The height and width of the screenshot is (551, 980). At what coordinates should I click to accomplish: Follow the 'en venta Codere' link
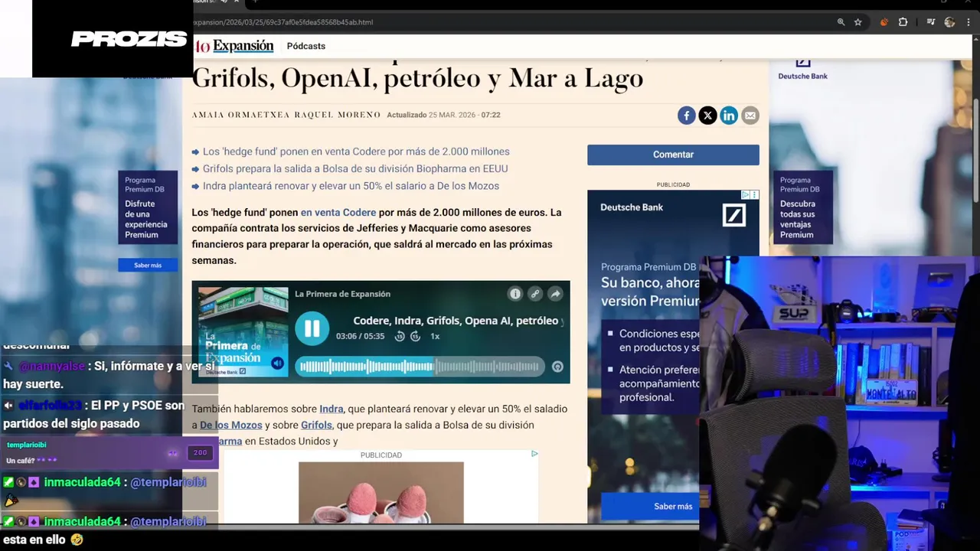pyautogui.click(x=338, y=212)
